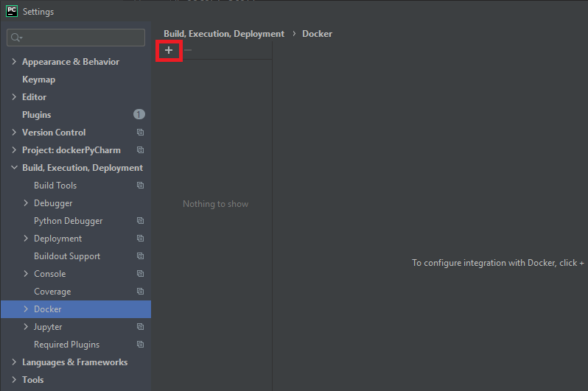Click the settings search input field
This screenshot has width=588, height=391.
[x=76, y=38]
